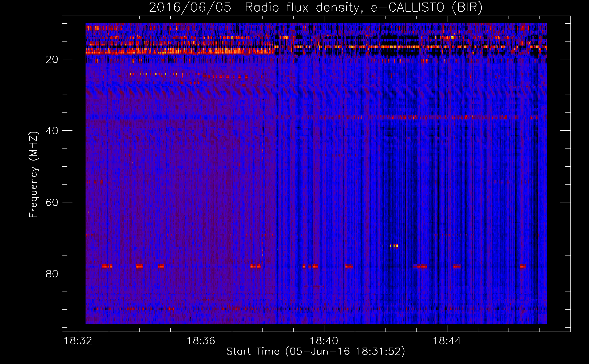This screenshot has height=364, width=589.
Task: Click the bright yellow burst near 72 MHz
Action: click(x=394, y=246)
